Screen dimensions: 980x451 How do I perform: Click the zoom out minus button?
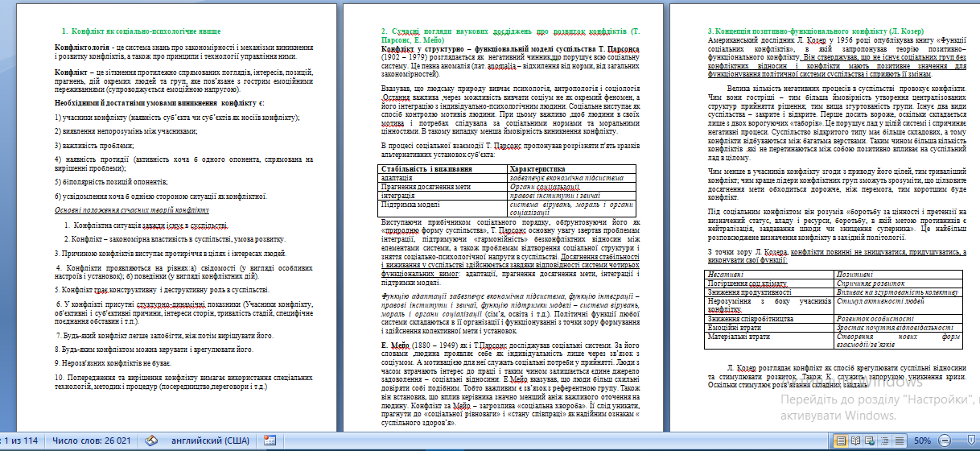(x=945, y=441)
